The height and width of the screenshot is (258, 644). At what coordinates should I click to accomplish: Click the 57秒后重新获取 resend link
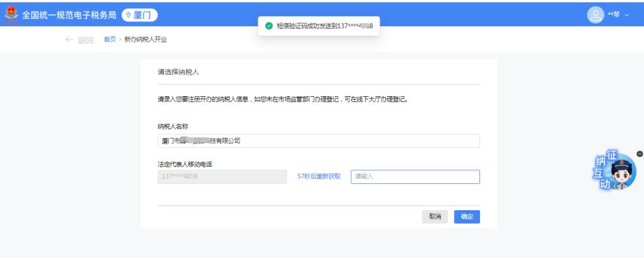click(x=319, y=177)
